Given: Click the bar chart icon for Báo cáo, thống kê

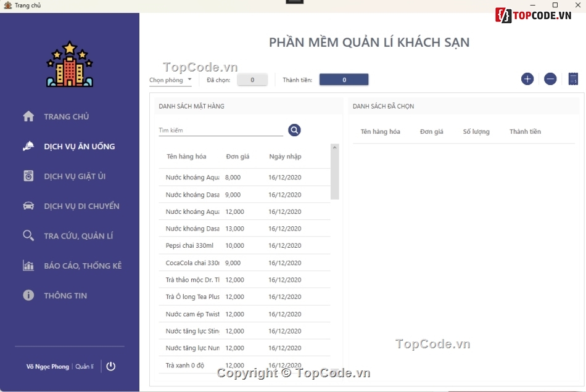Looking at the screenshot, I should 28,265.
